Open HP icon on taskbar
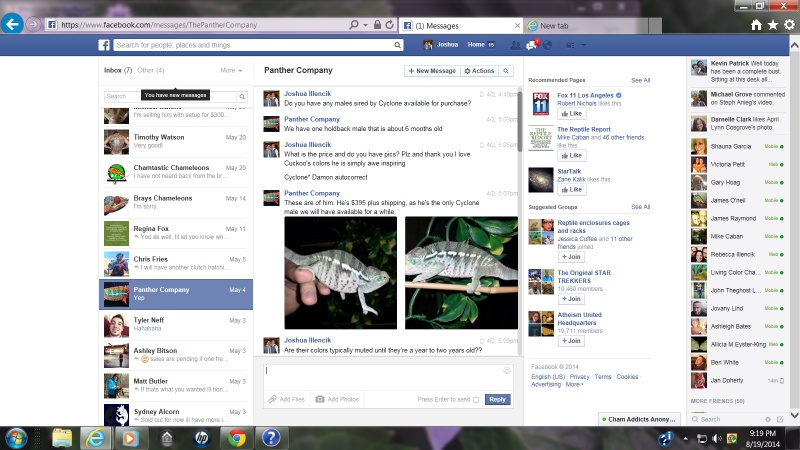This screenshot has width=800, height=450. (x=202, y=438)
